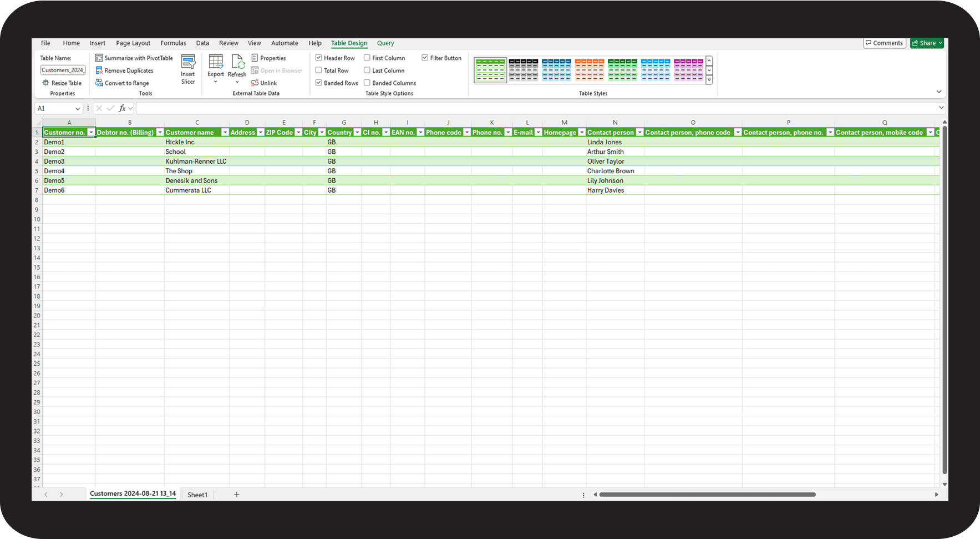Click the Table Name input field
This screenshot has height=539, width=980.
(x=63, y=70)
